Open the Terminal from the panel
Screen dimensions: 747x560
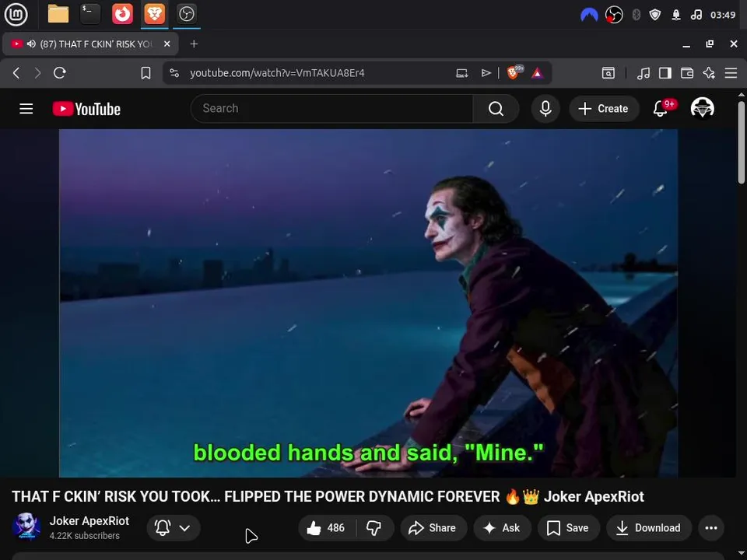[90, 14]
